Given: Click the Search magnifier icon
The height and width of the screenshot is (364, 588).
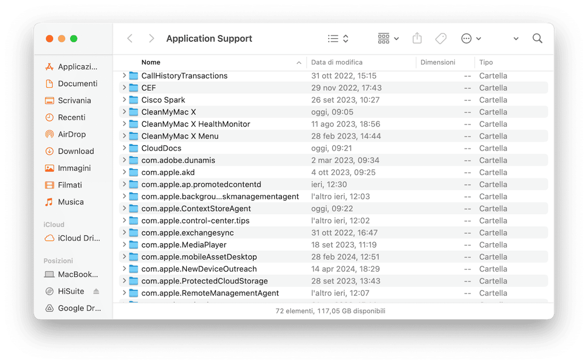Looking at the screenshot, I should pyautogui.click(x=537, y=39).
